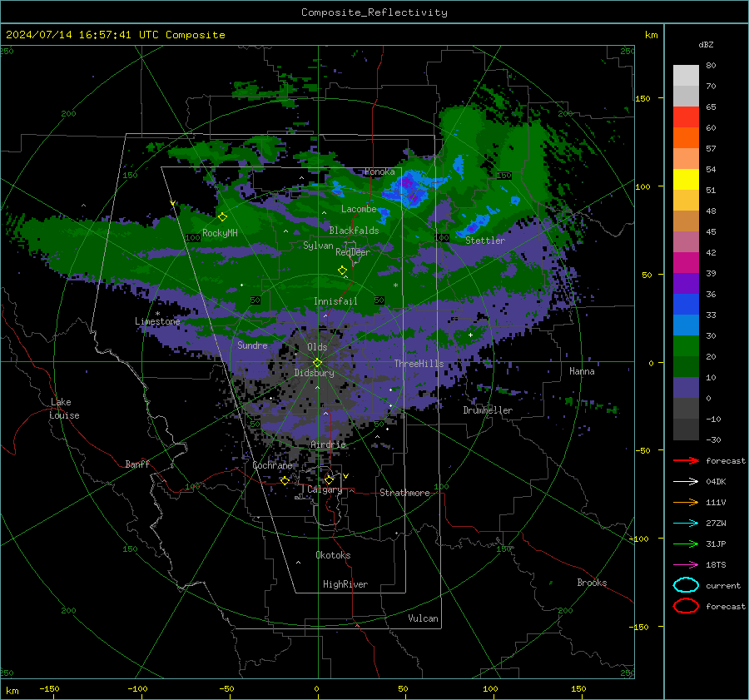Click the Hanna town label
Image resolution: width=749 pixels, height=700 pixels.
coord(582,371)
